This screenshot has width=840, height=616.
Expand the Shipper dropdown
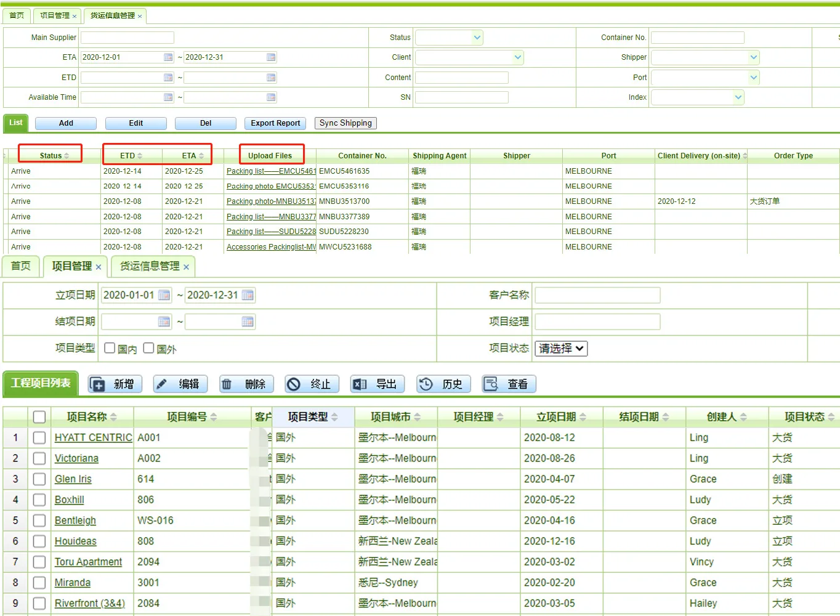tap(753, 57)
